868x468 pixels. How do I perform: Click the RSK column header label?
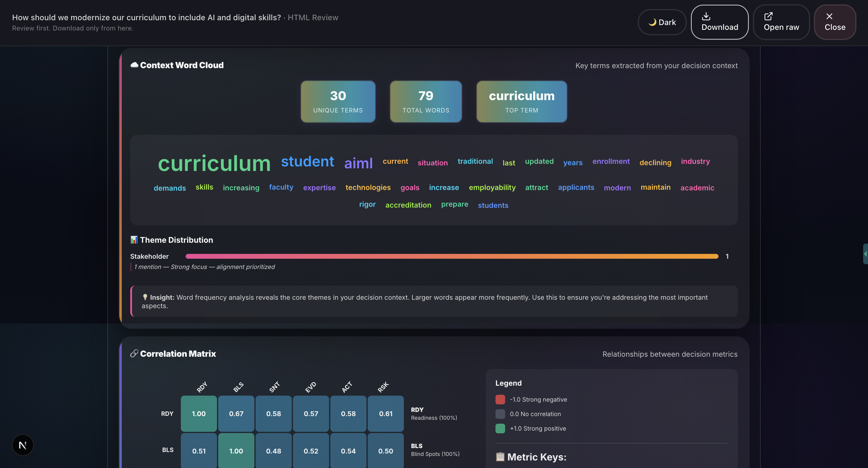click(x=383, y=387)
